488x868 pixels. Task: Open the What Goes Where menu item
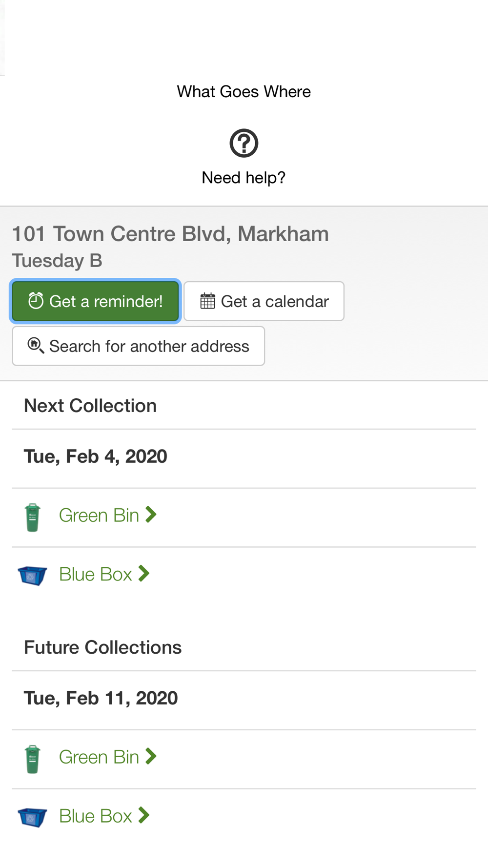tap(244, 92)
